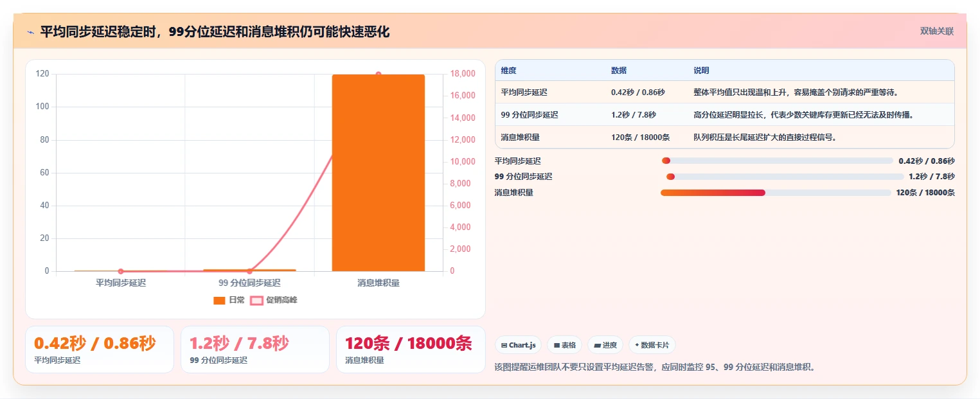Click the 99 分位同步延迟 progress row label
The image size is (980, 399).
pyautogui.click(x=523, y=177)
